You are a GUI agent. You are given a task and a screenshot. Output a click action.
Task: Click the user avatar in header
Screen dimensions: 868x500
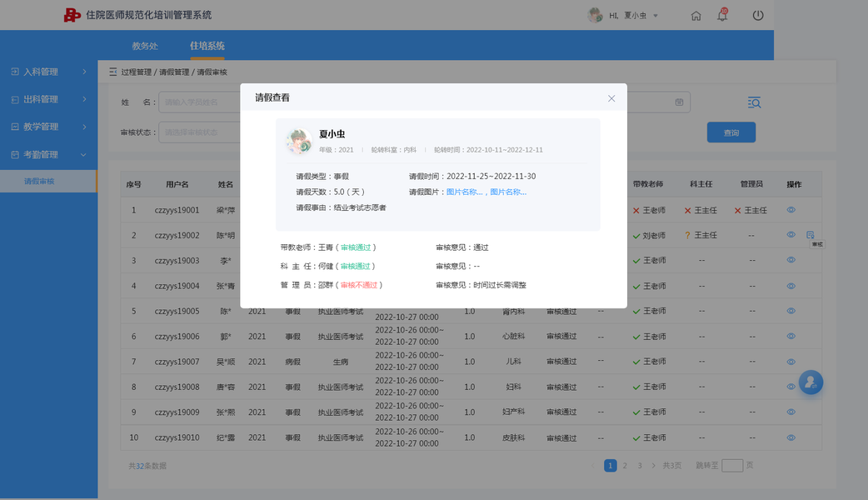click(595, 16)
